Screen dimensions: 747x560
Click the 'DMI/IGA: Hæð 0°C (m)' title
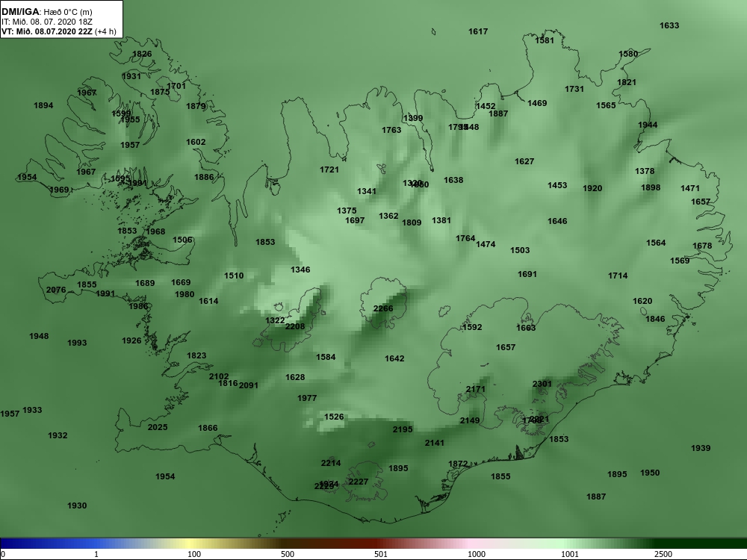pyautogui.click(x=47, y=12)
